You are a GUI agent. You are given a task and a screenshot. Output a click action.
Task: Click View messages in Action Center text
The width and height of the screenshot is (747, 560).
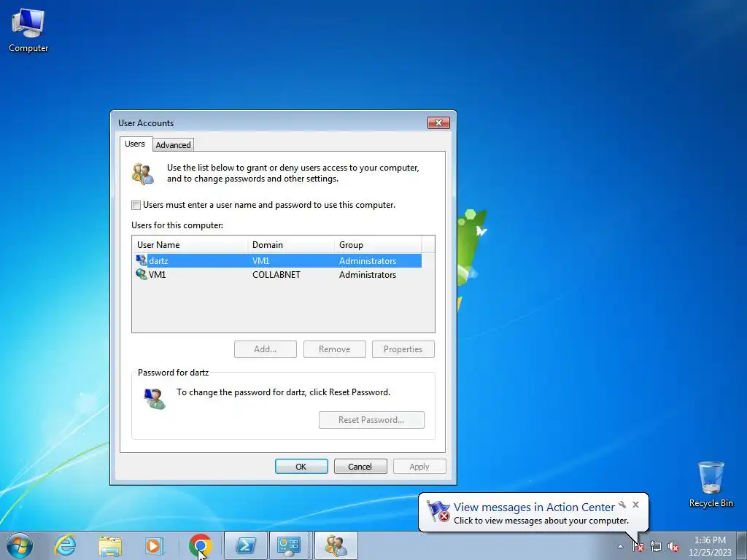point(534,507)
